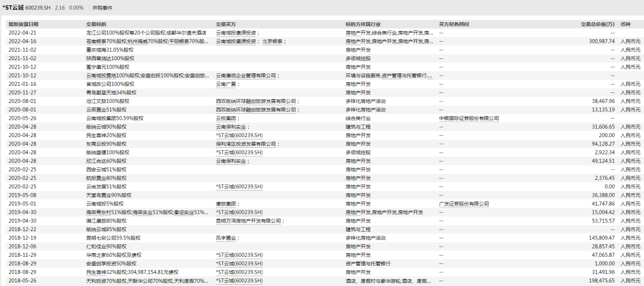Click the value 41,747.86
Viewport: 644px width, 286px height.
pyautogui.click(x=603, y=204)
